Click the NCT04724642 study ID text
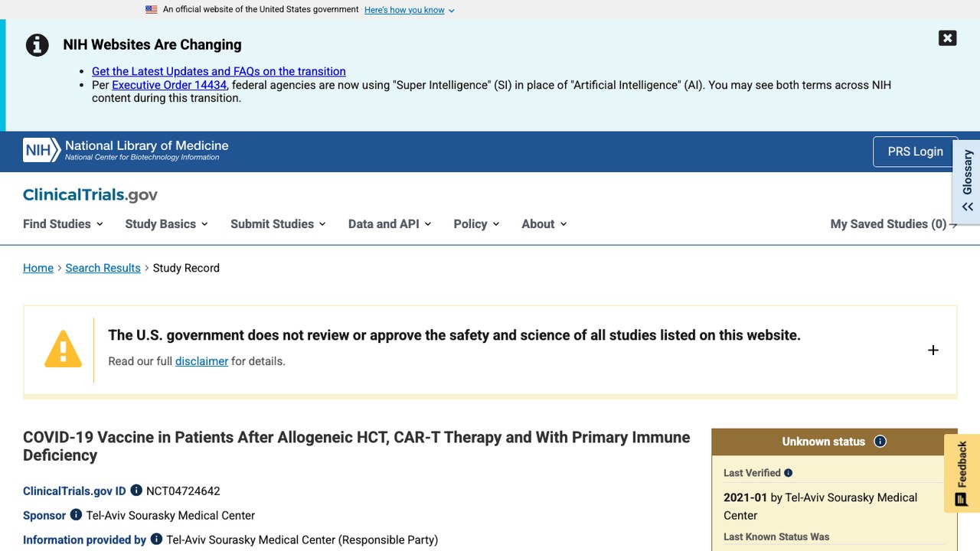The width and height of the screenshot is (980, 551). click(183, 491)
